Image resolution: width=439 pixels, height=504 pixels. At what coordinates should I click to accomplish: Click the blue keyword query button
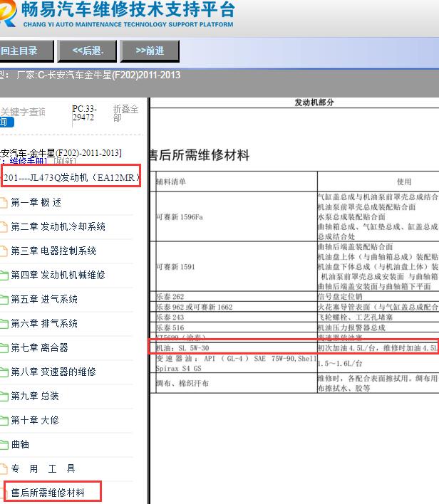click(6, 122)
